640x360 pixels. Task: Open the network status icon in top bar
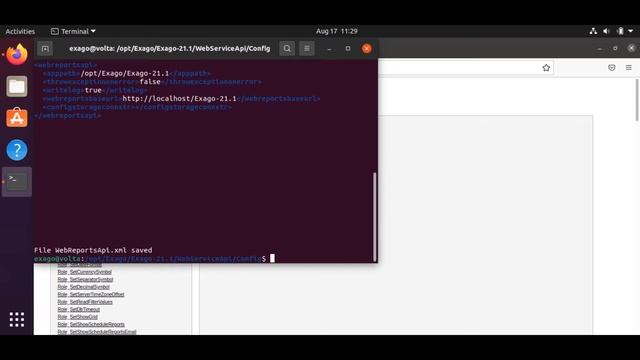click(593, 31)
